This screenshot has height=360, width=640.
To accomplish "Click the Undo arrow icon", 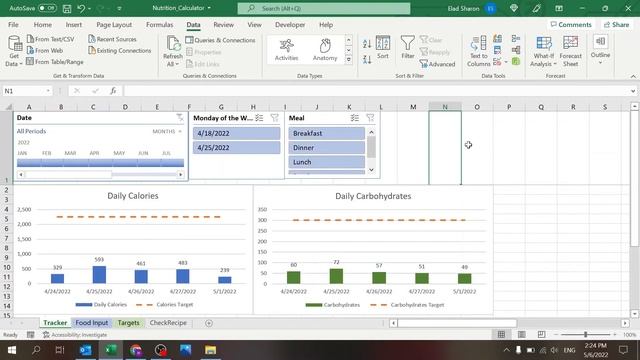I will pyautogui.click(x=81, y=8).
